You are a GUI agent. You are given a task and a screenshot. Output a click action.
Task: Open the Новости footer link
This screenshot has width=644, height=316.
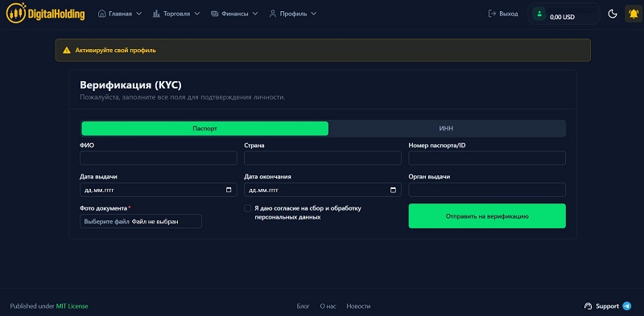tap(358, 306)
